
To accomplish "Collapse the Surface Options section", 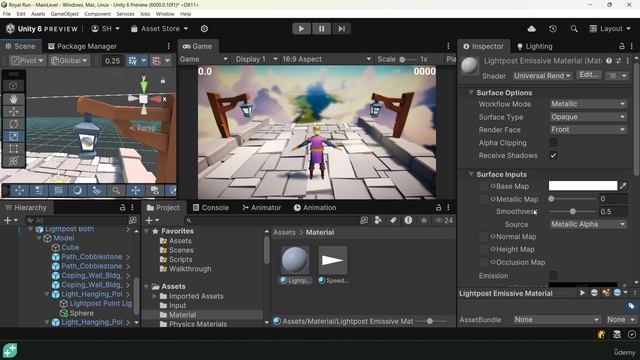I will tap(471, 93).
